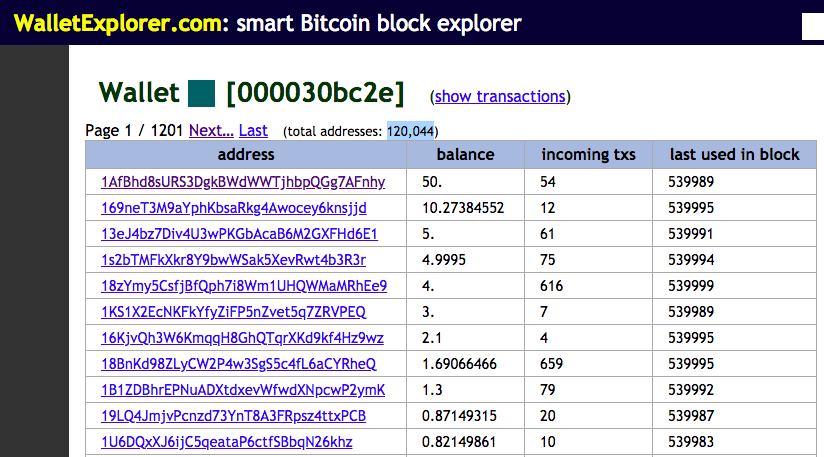Click the wallet ID [000030bc2e]

coord(315,93)
